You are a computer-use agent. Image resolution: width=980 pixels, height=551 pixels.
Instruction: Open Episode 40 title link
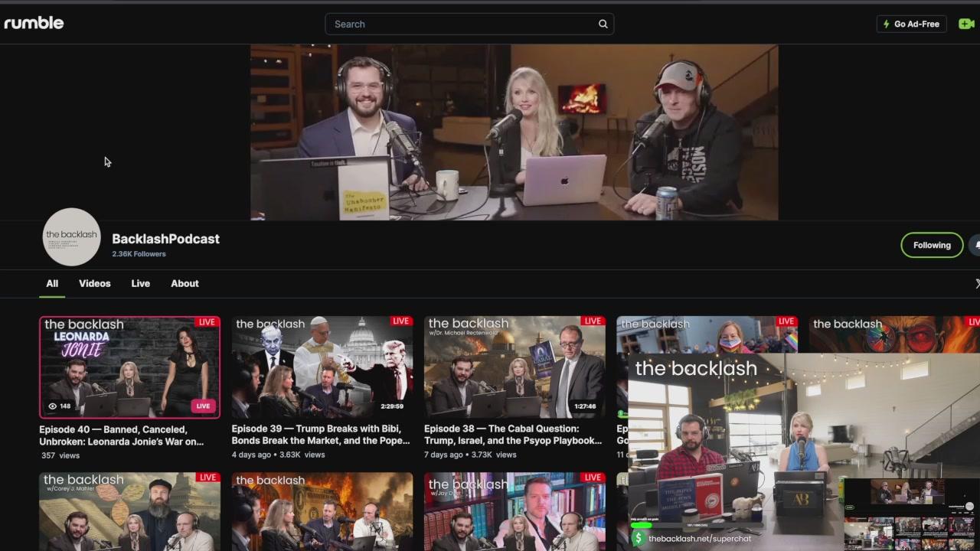point(122,435)
